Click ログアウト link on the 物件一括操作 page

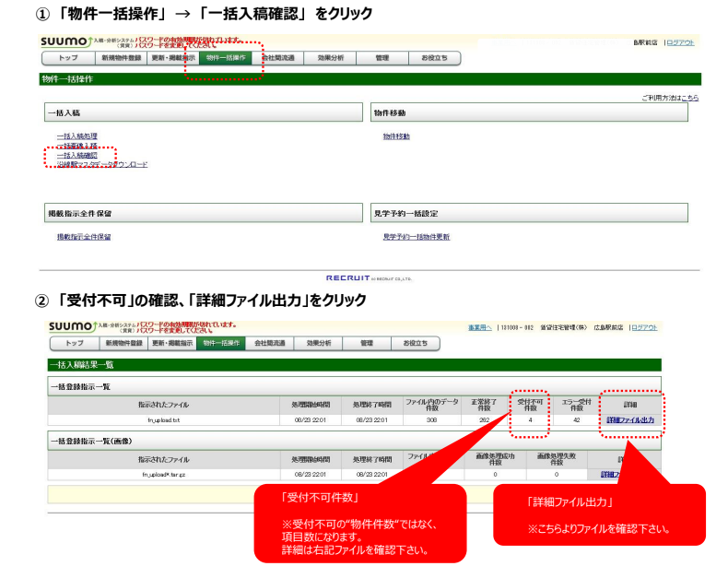click(x=681, y=42)
